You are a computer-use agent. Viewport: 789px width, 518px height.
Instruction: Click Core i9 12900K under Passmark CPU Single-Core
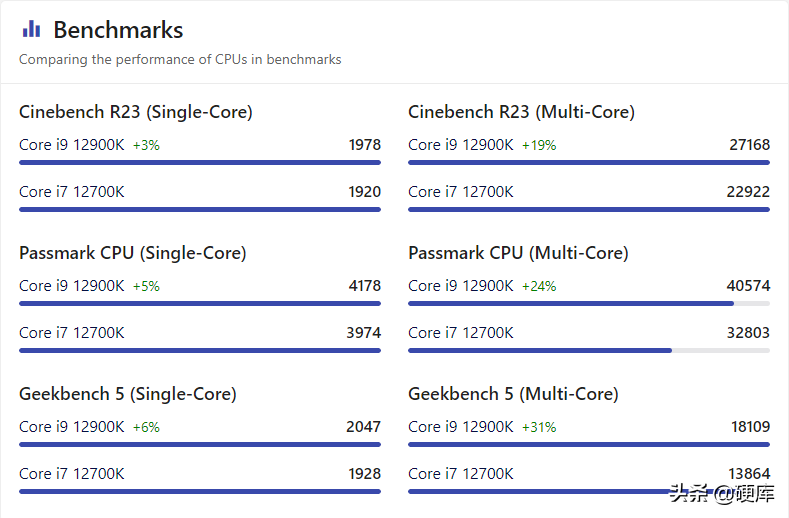71,286
